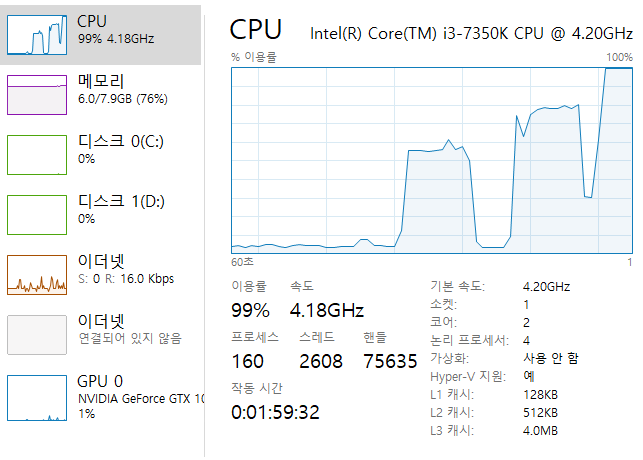Screen dimensions: 643x460
Task: Click the main CPU utilization graph
Action: pyautogui.click(x=432, y=160)
